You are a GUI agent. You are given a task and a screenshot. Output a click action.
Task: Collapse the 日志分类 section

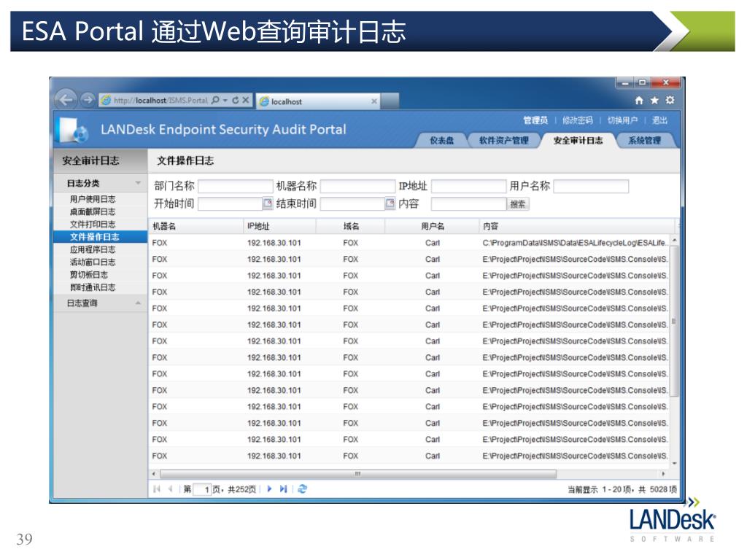pos(138,183)
